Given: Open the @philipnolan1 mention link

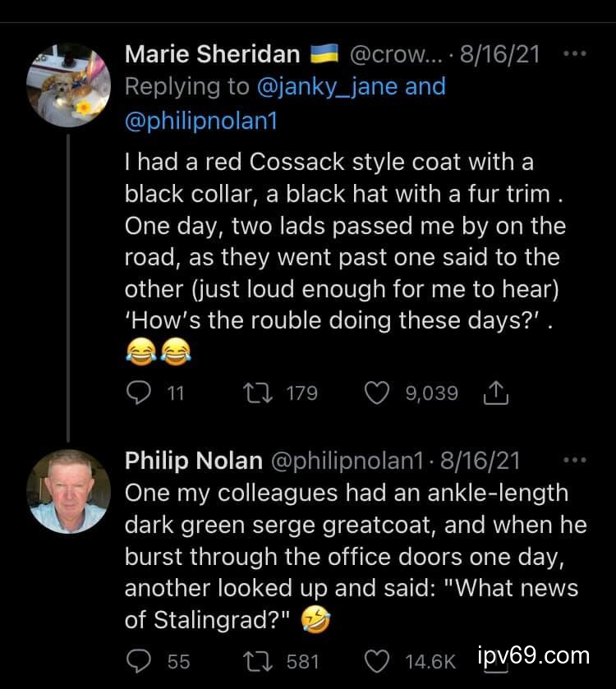Looking at the screenshot, I should click(x=201, y=120).
